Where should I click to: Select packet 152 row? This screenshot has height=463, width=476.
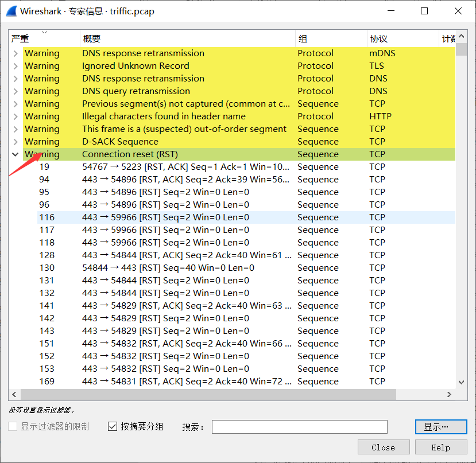coord(246,356)
